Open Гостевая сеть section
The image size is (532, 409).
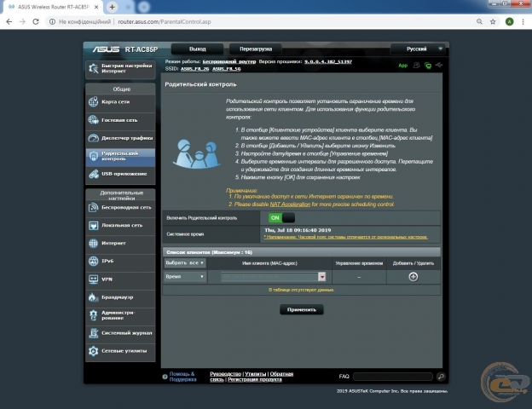tap(120, 119)
